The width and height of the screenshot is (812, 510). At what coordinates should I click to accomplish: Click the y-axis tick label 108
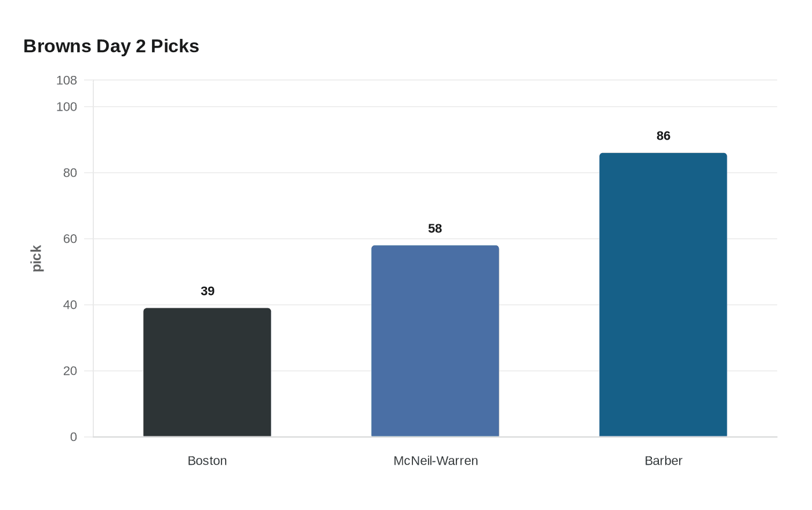[67, 81]
